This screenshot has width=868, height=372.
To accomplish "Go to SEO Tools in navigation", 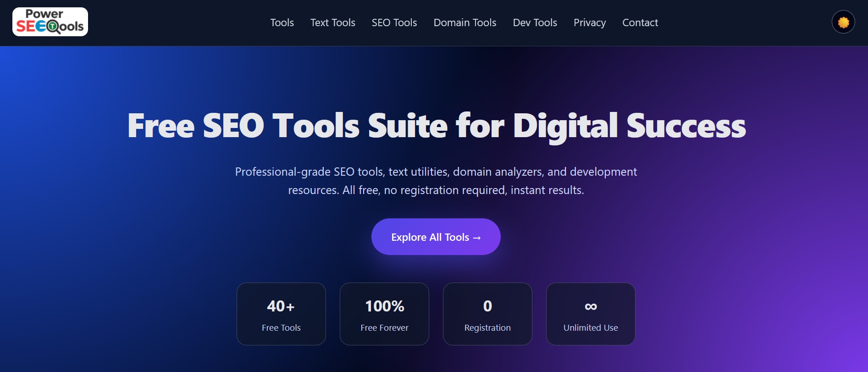I will point(394,22).
